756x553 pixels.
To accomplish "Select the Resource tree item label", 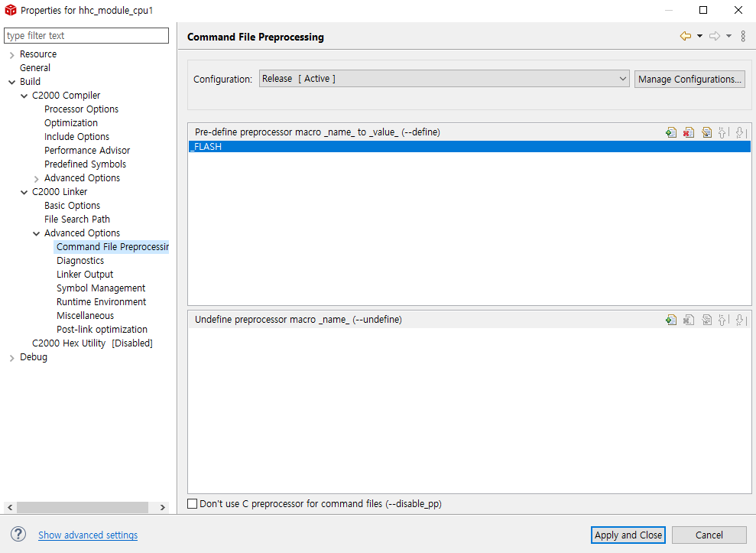I will 38,54.
